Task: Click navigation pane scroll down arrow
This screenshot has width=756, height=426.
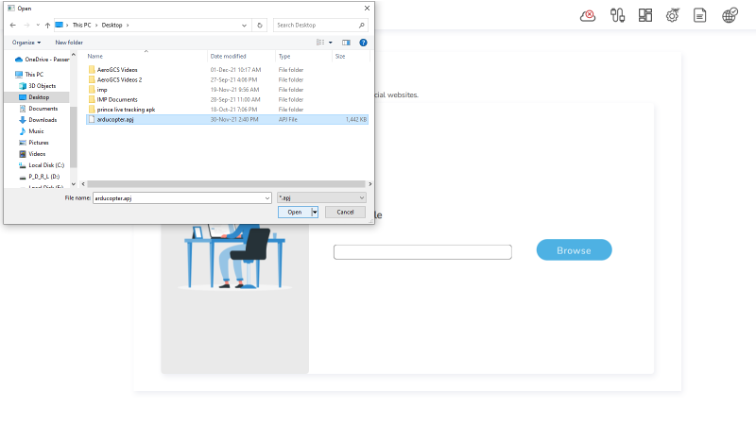Action: coord(73,184)
